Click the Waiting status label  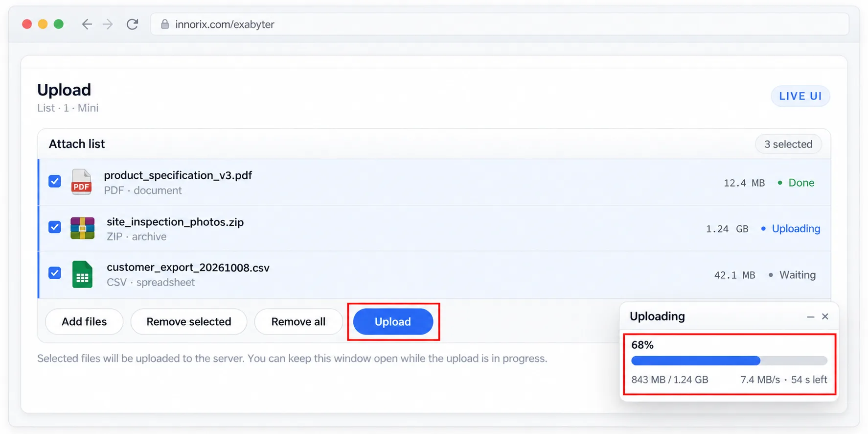[798, 275]
